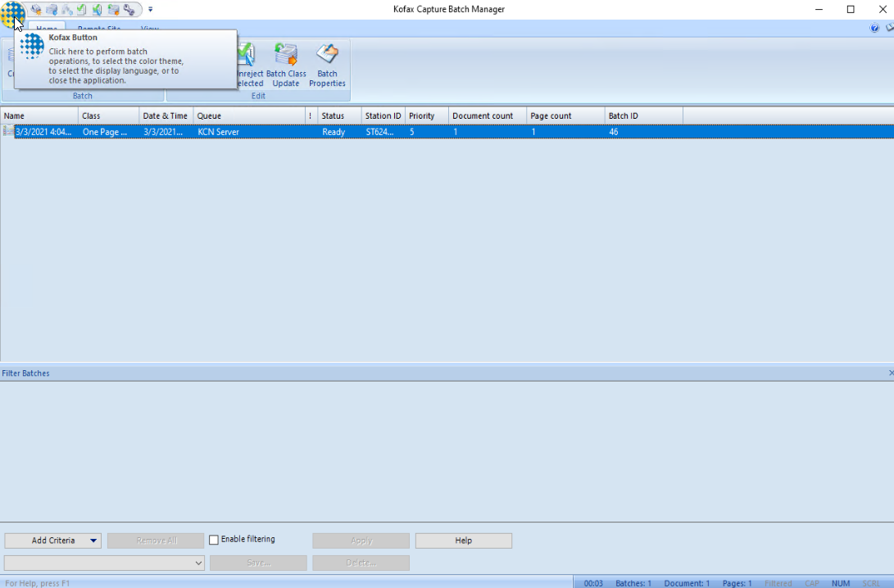
Task: Click the green check with cursor quick access icon
Action: [x=97, y=10]
